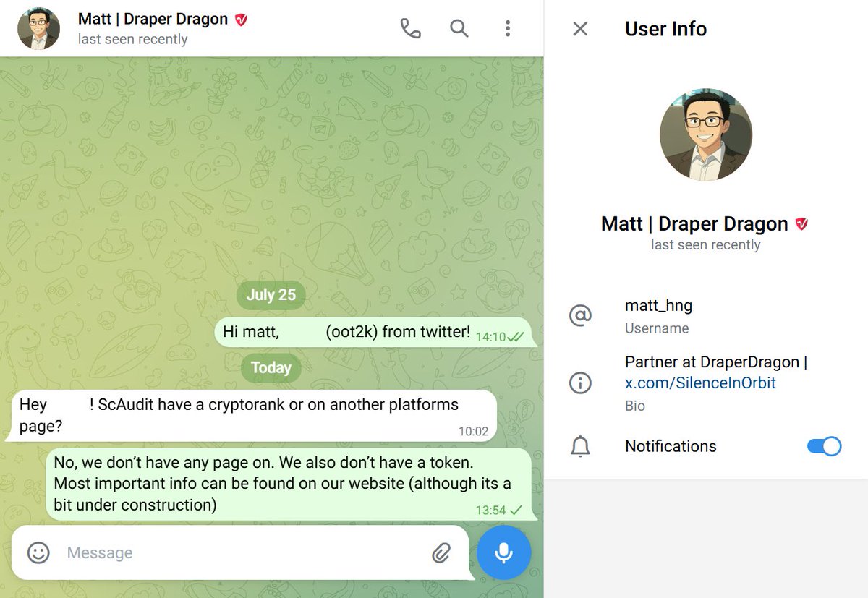868x598 pixels.
Task: Click the July 25 date label
Action: click(x=271, y=294)
